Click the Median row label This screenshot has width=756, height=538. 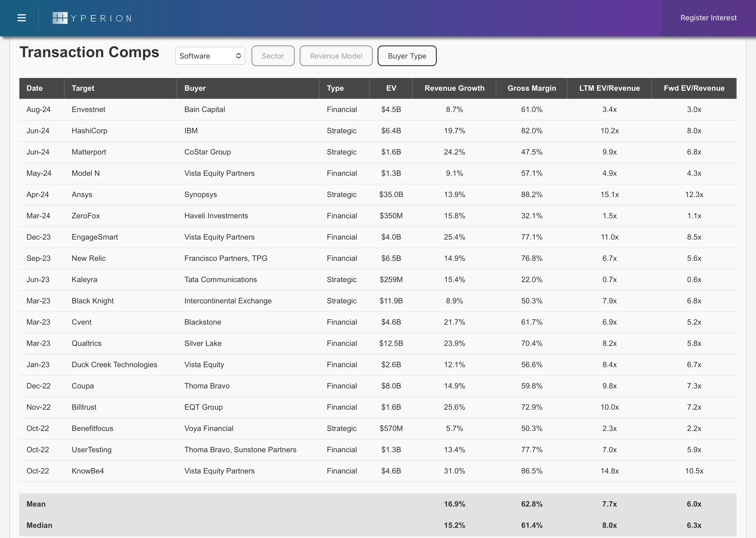point(39,525)
